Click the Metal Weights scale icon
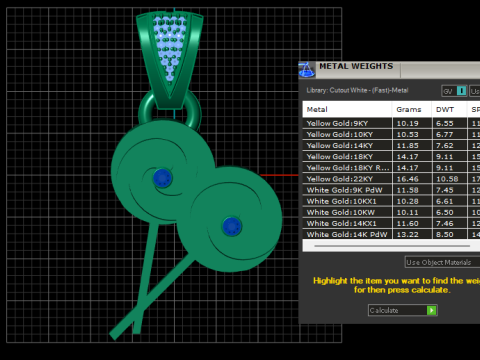Viewport: 480px width, 360px height. (x=307, y=70)
